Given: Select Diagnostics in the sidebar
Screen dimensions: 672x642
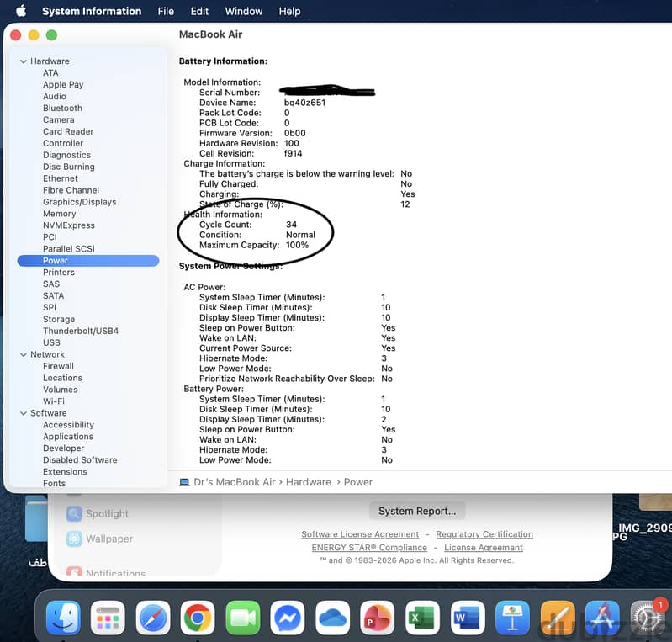Looking at the screenshot, I should (66, 155).
